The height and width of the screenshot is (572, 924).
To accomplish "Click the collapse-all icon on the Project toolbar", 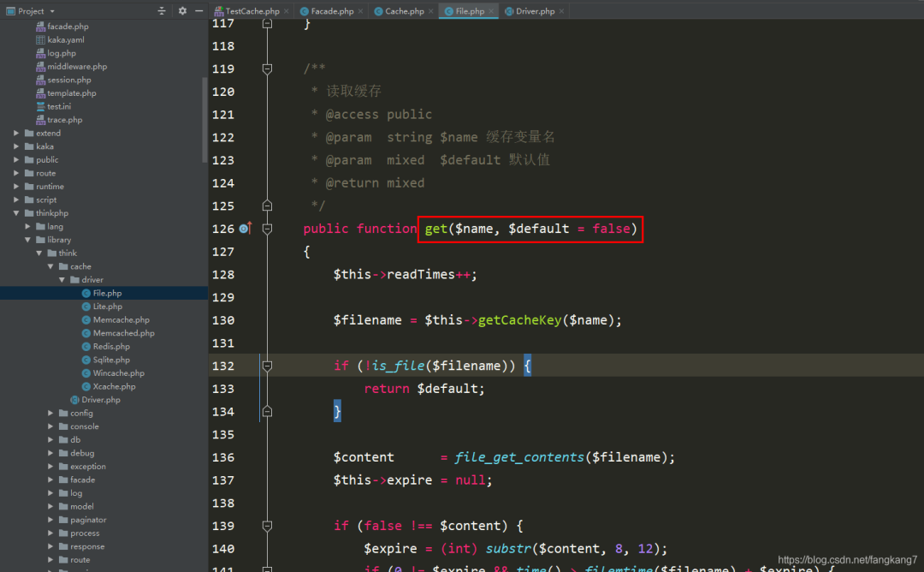I will [x=162, y=11].
